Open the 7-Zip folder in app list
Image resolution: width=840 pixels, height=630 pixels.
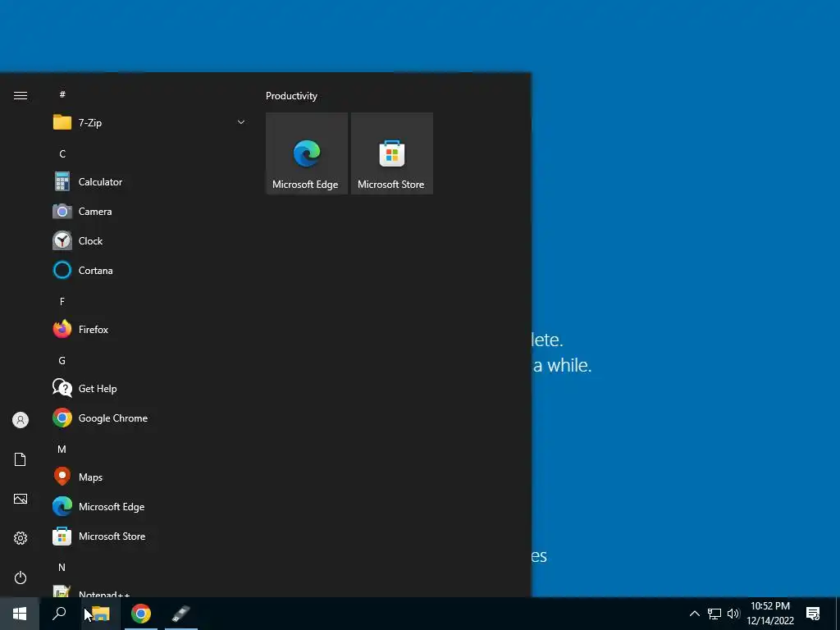click(x=149, y=123)
